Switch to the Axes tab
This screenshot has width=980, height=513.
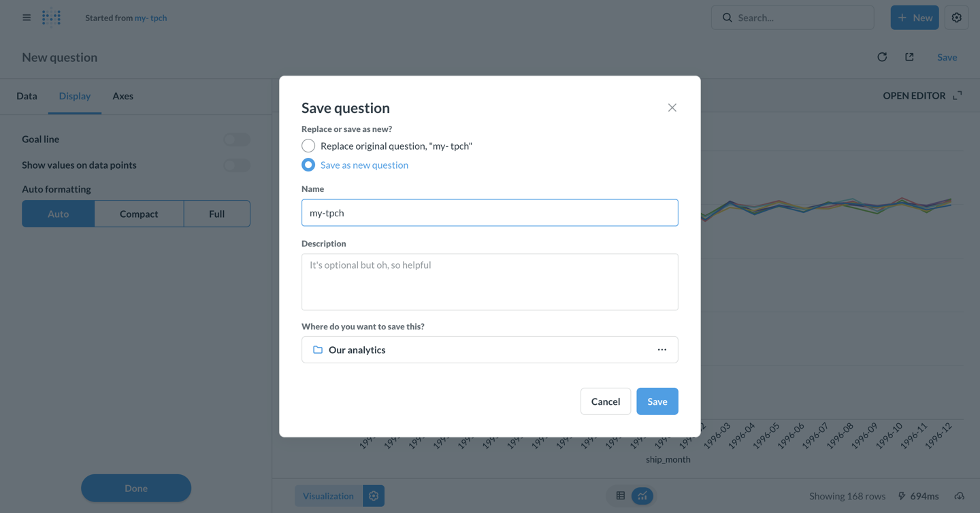tap(122, 96)
